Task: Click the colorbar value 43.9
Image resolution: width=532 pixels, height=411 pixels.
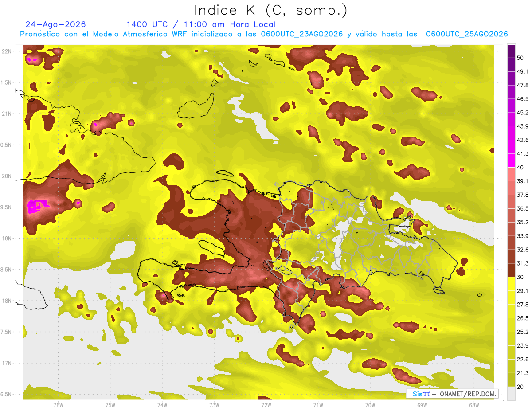Action: (522, 126)
